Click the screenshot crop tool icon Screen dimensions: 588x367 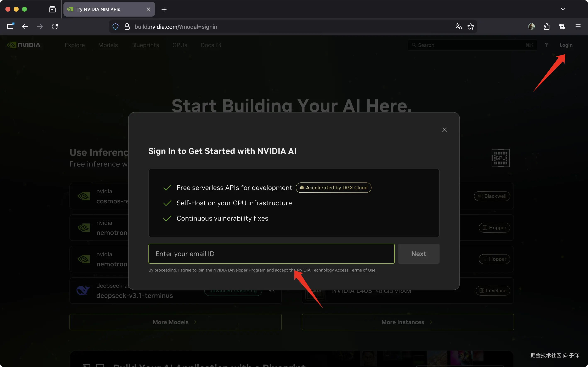(x=562, y=27)
